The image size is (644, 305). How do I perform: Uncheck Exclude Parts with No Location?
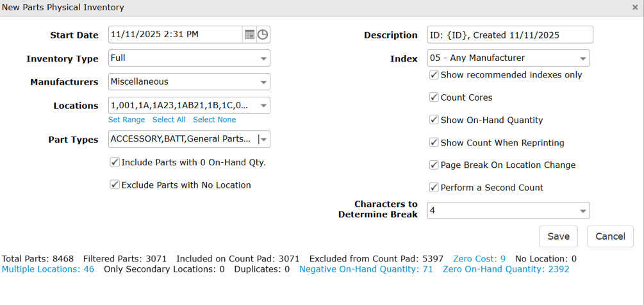click(x=115, y=185)
